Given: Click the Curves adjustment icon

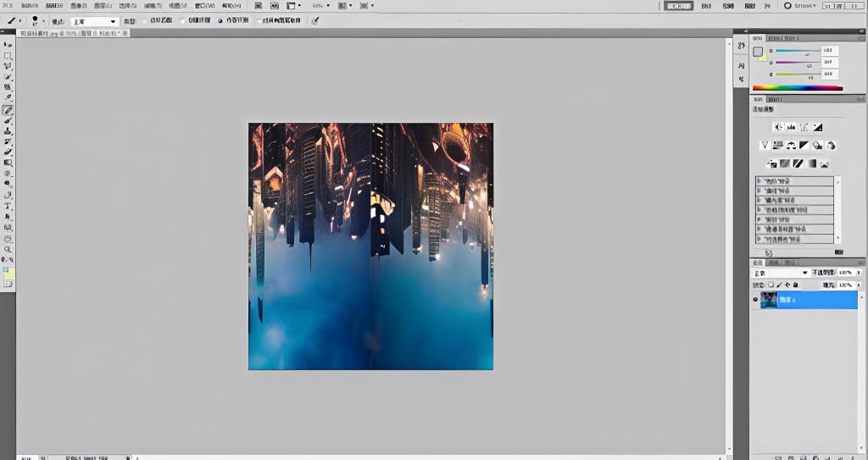Looking at the screenshot, I should coord(804,127).
